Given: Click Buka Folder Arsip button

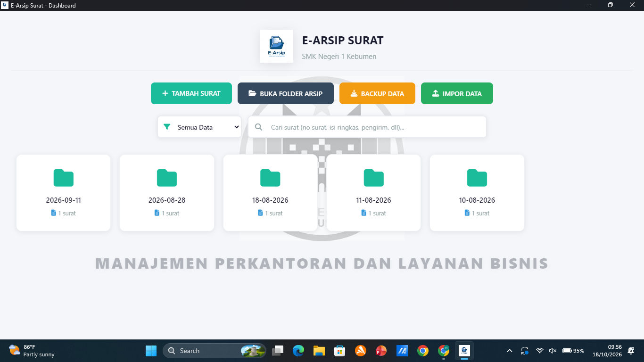Looking at the screenshot, I should (286, 93).
